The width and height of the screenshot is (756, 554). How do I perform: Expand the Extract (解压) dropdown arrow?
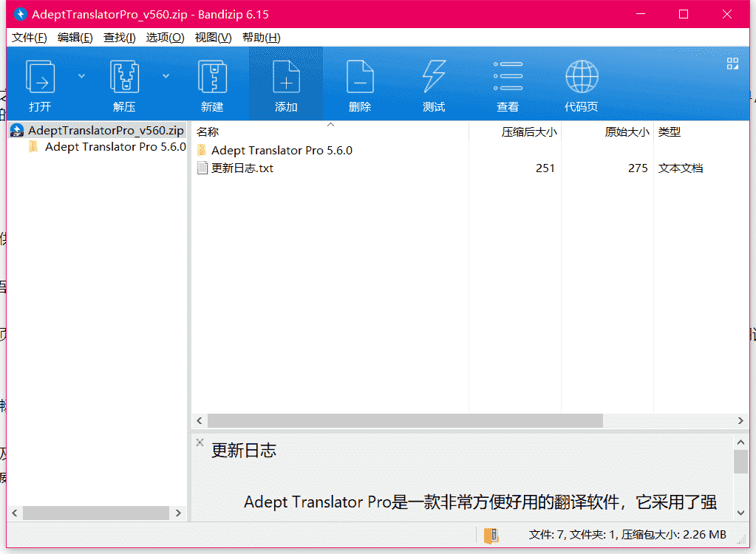[x=166, y=76]
